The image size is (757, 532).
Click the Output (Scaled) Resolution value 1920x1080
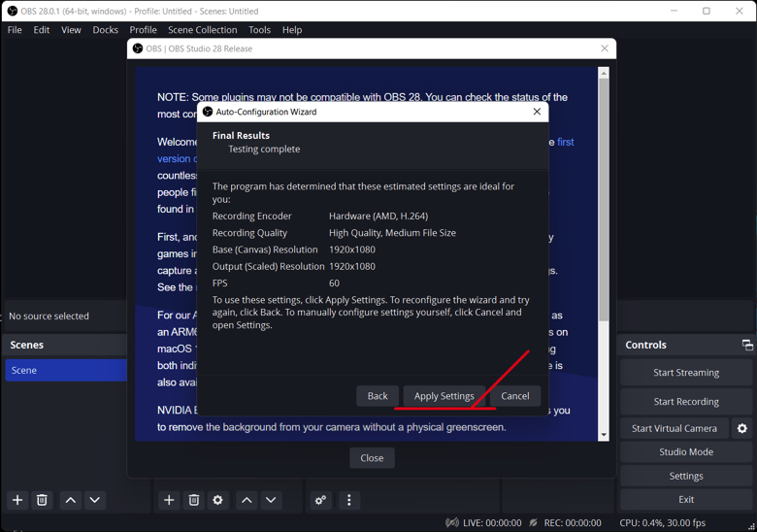pos(352,266)
